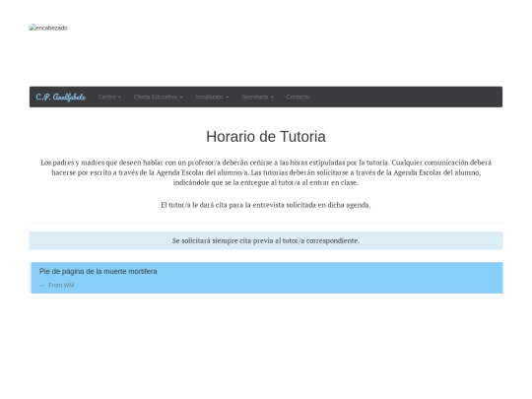Click the sentence 'El tutor/a le dará cita'
This screenshot has width=532, height=399.
click(266, 205)
